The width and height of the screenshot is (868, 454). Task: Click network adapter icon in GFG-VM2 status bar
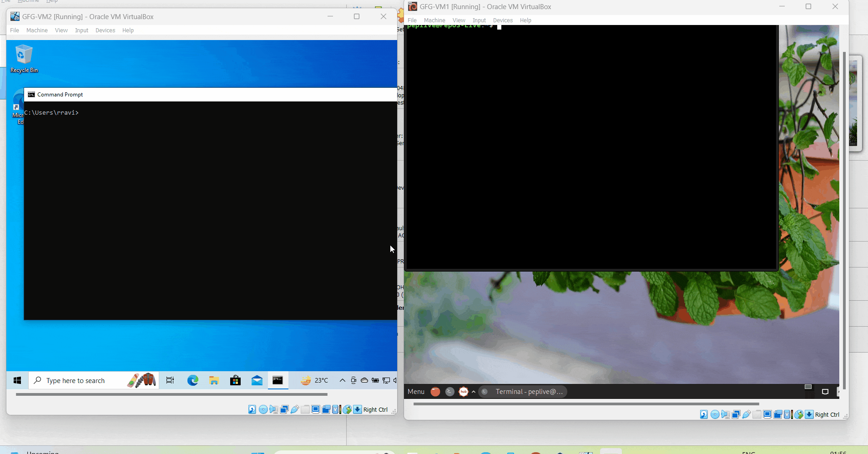(x=284, y=409)
